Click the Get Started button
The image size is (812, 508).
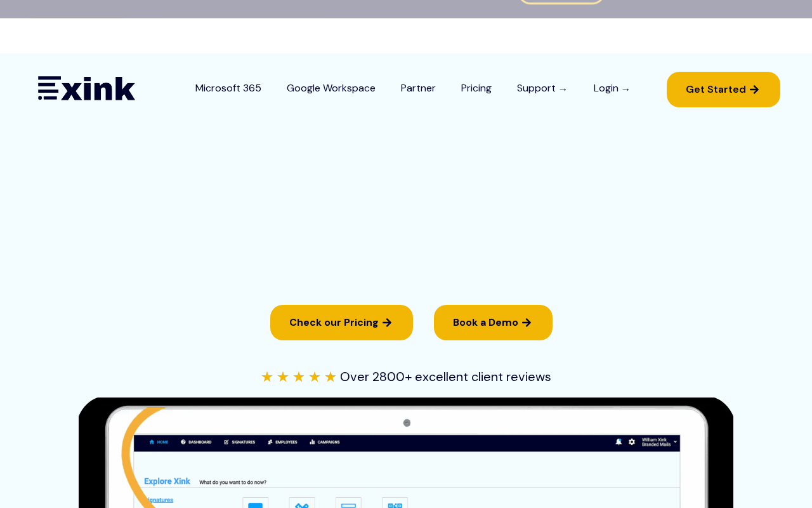(723, 90)
